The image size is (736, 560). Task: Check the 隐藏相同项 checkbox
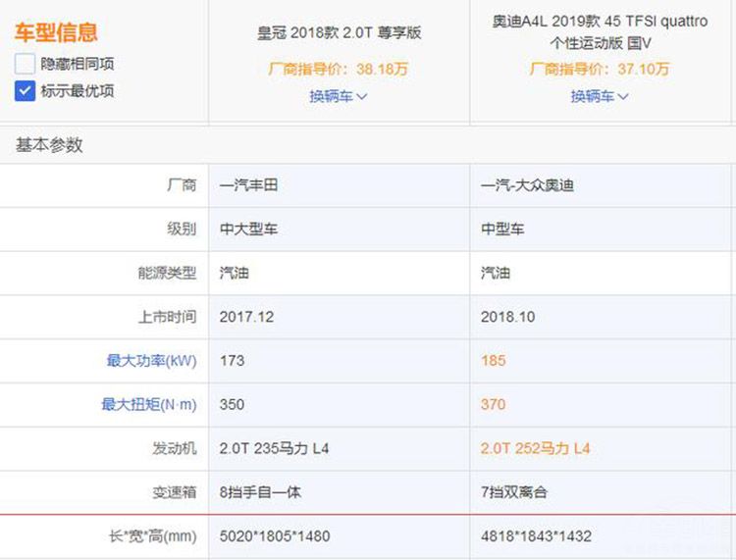(x=26, y=64)
